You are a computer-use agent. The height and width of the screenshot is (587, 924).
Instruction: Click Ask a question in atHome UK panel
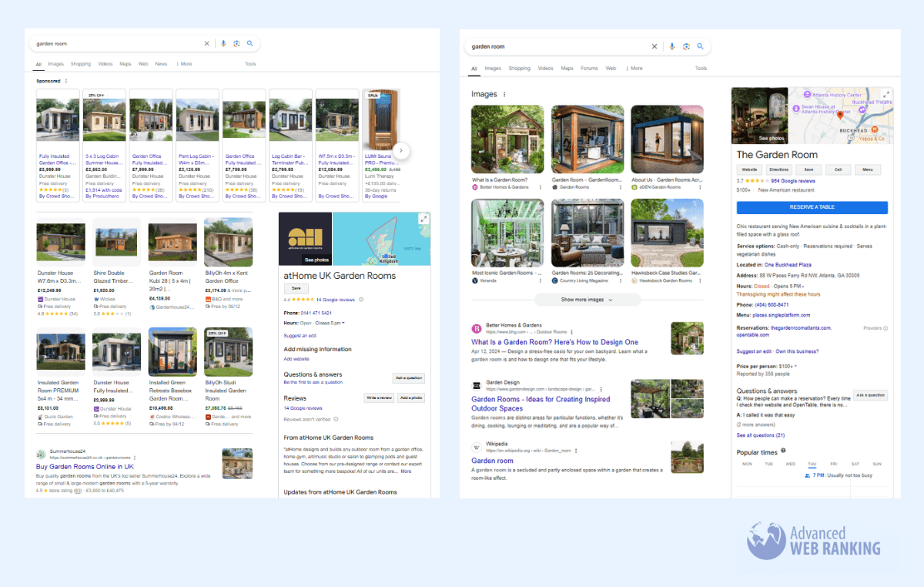(x=409, y=378)
